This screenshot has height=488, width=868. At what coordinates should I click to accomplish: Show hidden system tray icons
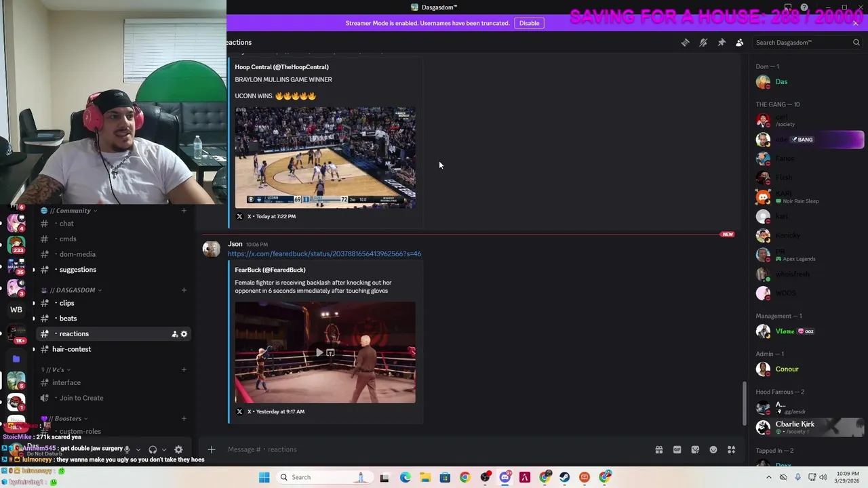768,477
